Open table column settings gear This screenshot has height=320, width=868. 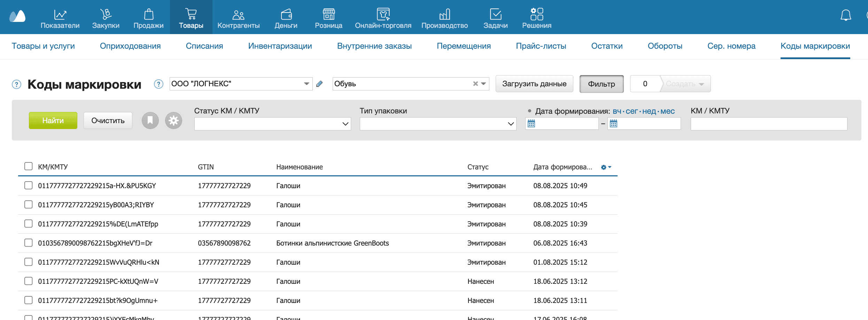coord(606,167)
